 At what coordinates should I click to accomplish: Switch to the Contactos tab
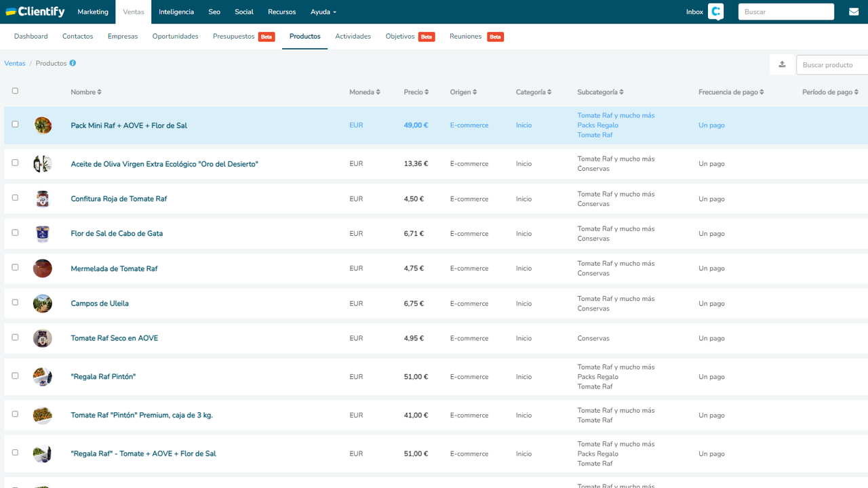coord(78,37)
